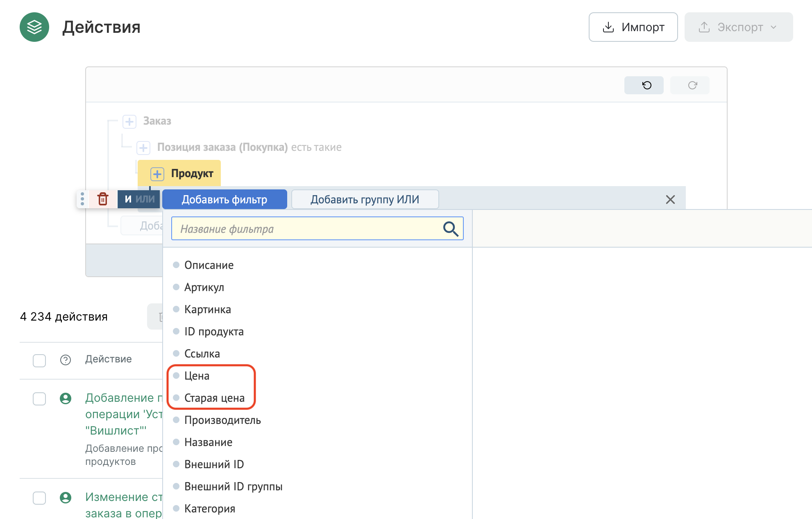The image size is (812, 519).
Task: Undo the last filter change
Action: pyautogui.click(x=644, y=85)
